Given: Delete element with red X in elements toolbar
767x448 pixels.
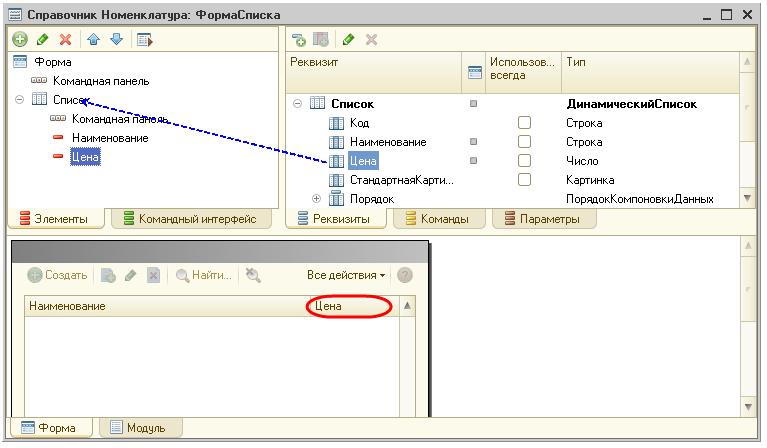Looking at the screenshot, I should pyautogui.click(x=65, y=39).
